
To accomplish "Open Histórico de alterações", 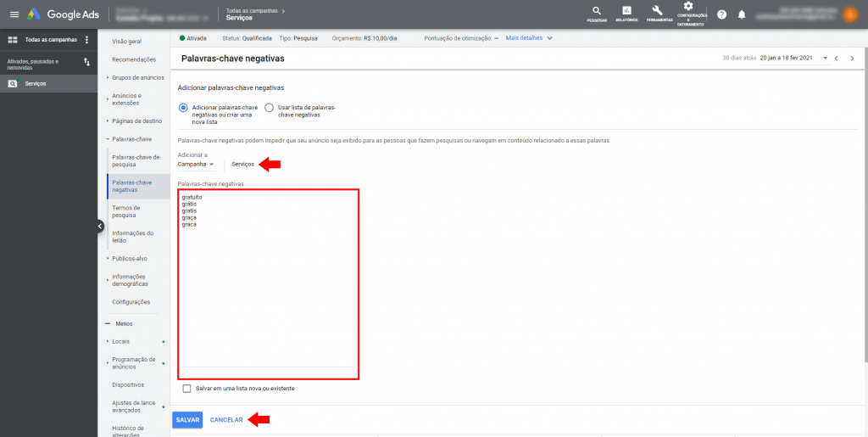I will 128,431.
